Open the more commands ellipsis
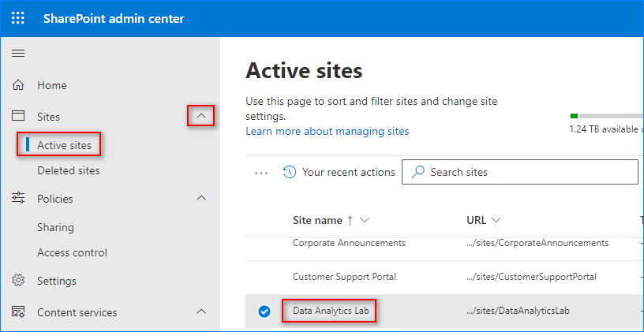 coord(261,173)
